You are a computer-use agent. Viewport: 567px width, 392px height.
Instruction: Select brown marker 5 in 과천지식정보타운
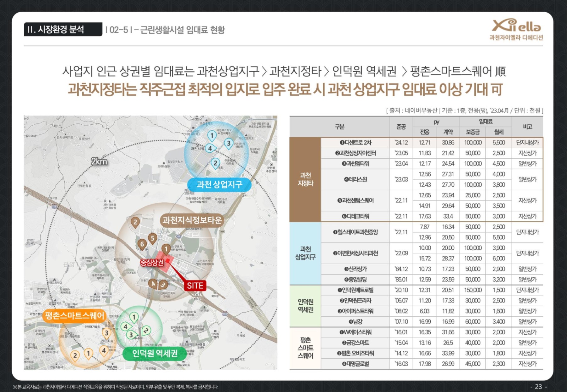(152, 239)
